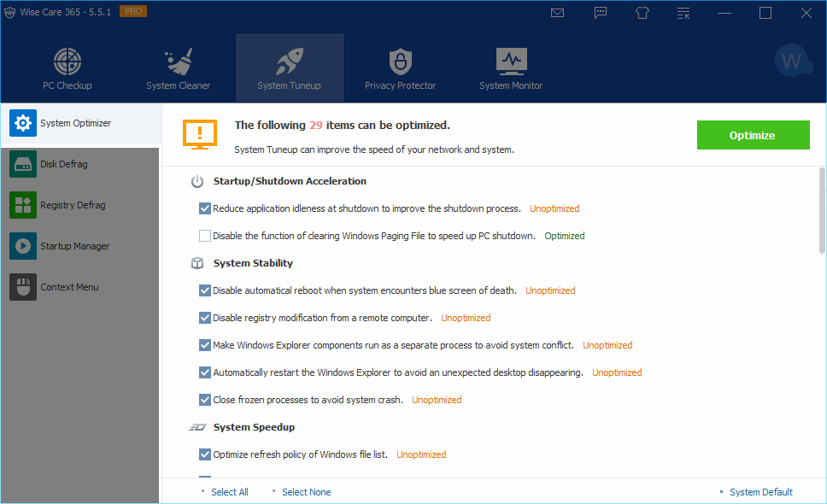
Task: Click the System Speedup icon
Action: [x=197, y=427]
